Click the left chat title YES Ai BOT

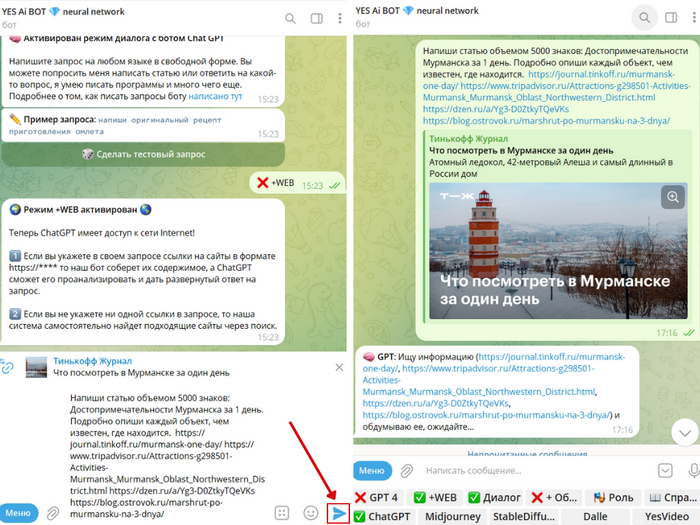point(63,12)
